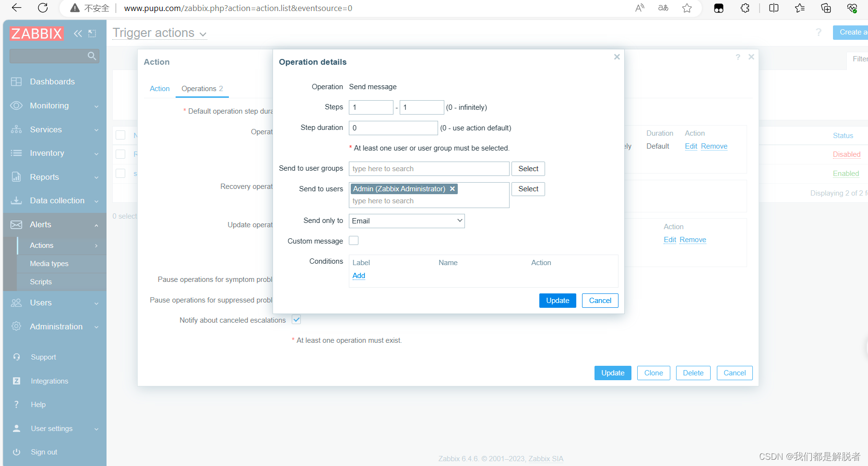Expand Data collection menu
Screen dimensions: 868x466
tap(55, 200)
